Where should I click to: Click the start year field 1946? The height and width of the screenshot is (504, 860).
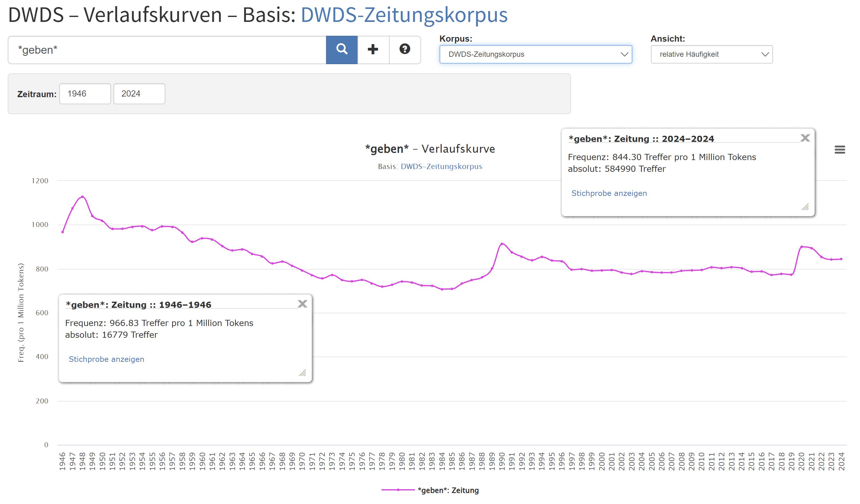(85, 94)
